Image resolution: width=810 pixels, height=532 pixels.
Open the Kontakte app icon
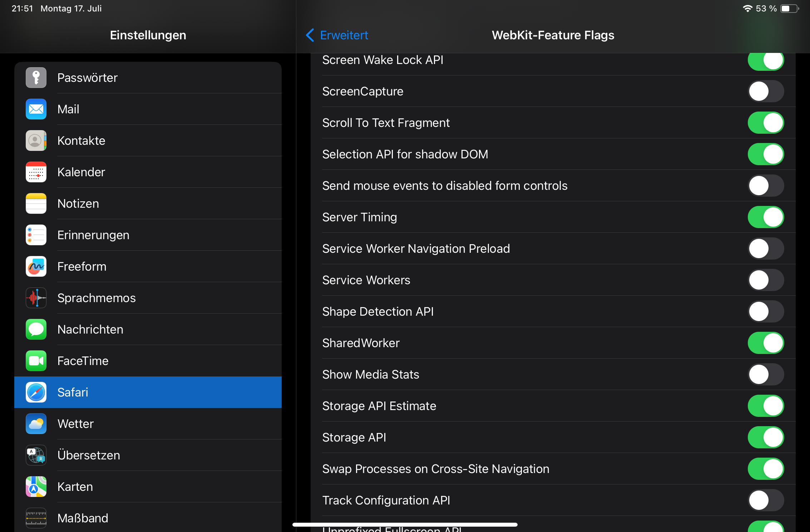pos(36,141)
